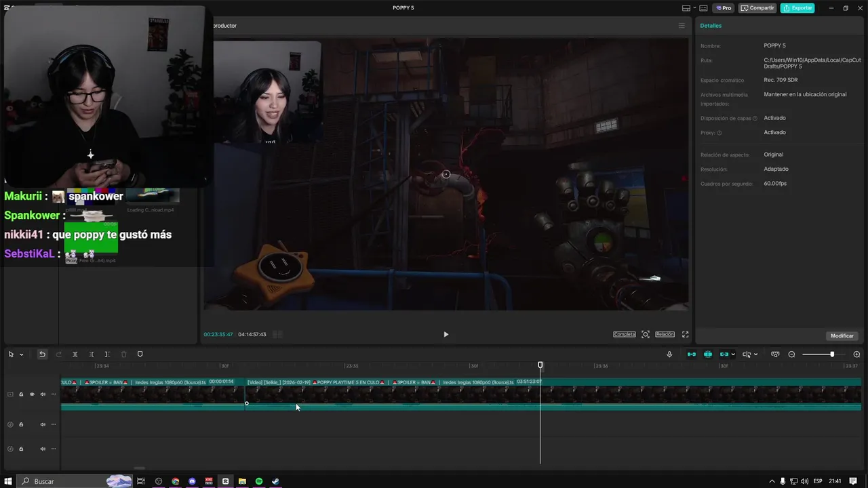Select the clip labeled 00:00:01:14 on timeline
Image resolution: width=868 pixels, height=488 pixels.
coord(153,394)
